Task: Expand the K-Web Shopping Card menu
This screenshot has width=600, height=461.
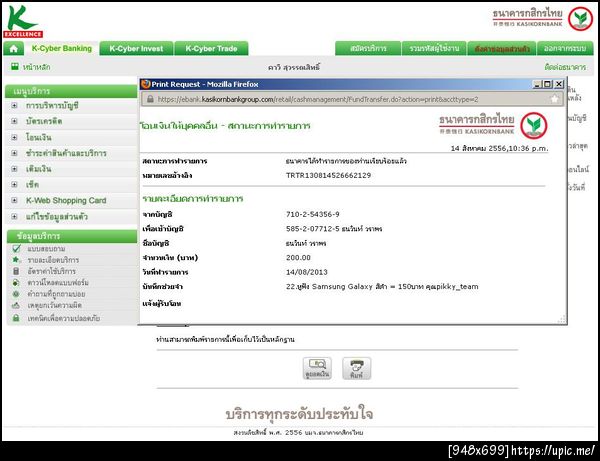Action: pyautogui.click(x=15, y=200)
